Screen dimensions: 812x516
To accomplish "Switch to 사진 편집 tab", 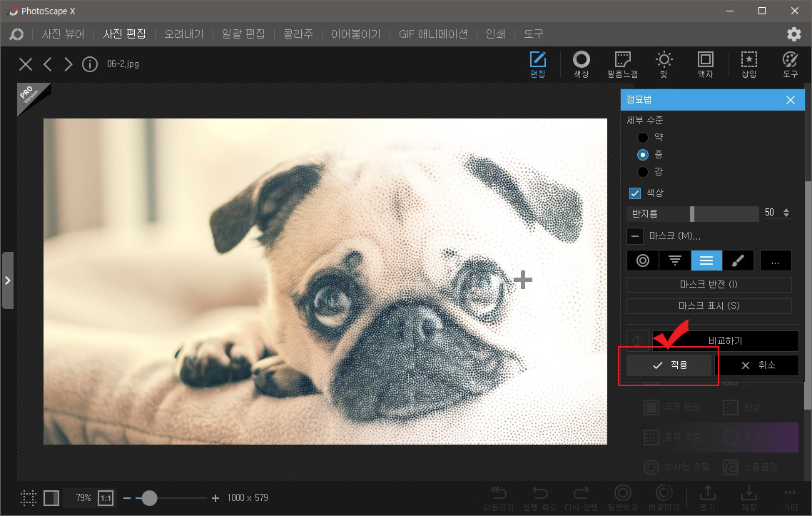I will click(124, 34).
